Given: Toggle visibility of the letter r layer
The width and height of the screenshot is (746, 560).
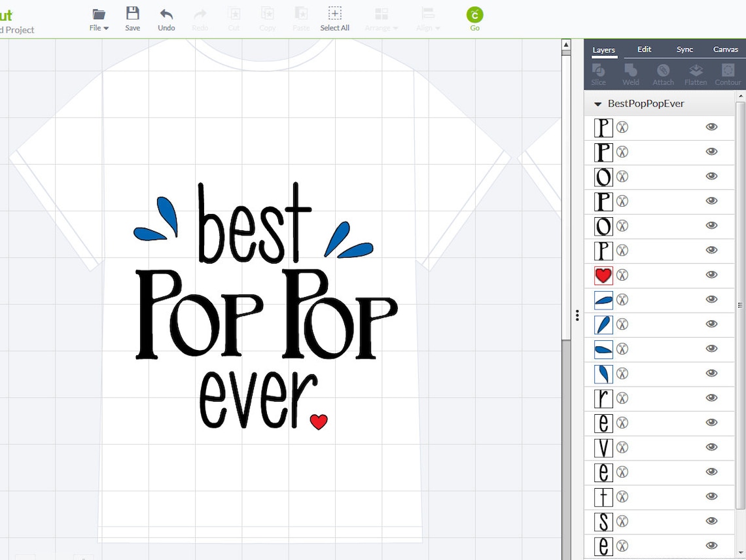Looking at the screenshot, I should tap(711, 397).
